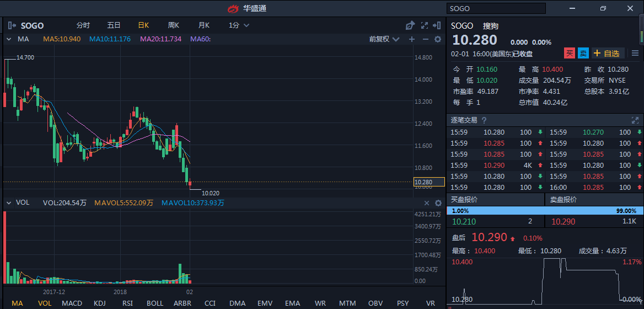Switch to the CCI indicator
Image resolution: width=644 pixels, height=309 pixels.
pos(210,303)
